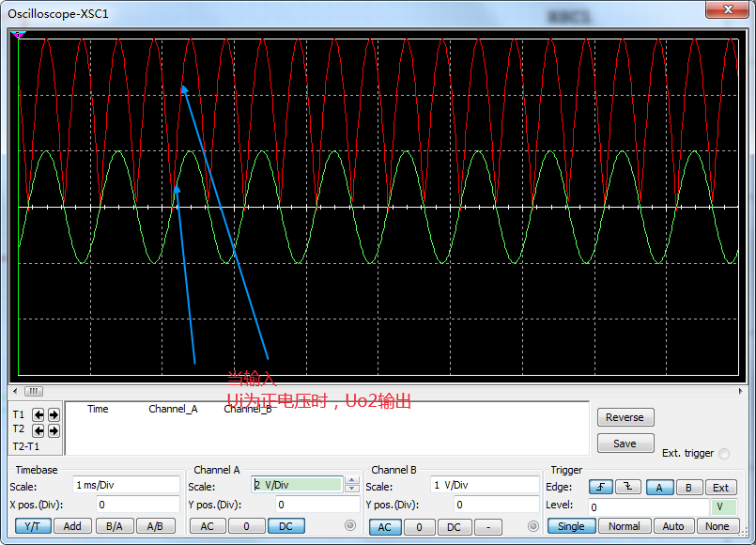The image size is (756, 545).
Task: Move T1 cursor left with arrow
Action: [x=39, y=414]
